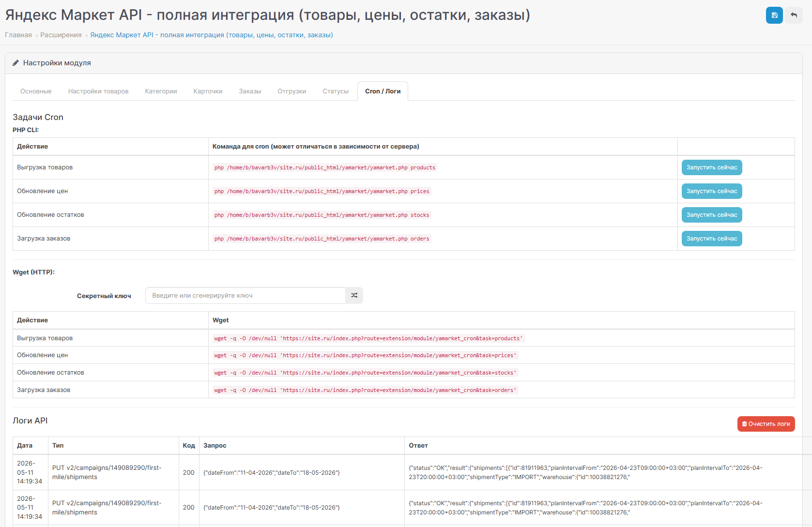Click the Яндекс Маркет API breadcrumb link
Viewport: 812px width, 527px height.
(x=212, y=35)
